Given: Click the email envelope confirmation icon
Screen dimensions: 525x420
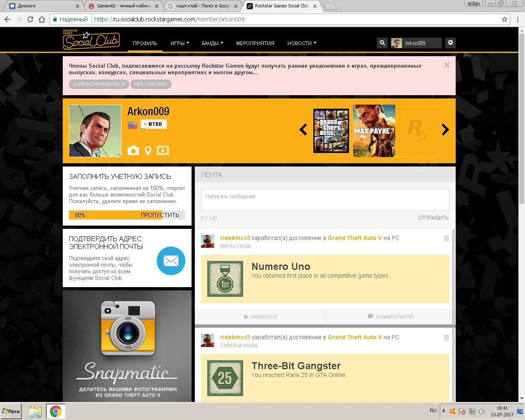Looking at the screenshot, I should 171,261.
